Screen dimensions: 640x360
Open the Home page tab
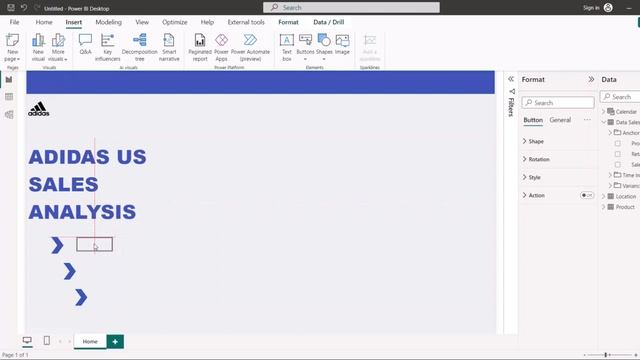point(90,341)
